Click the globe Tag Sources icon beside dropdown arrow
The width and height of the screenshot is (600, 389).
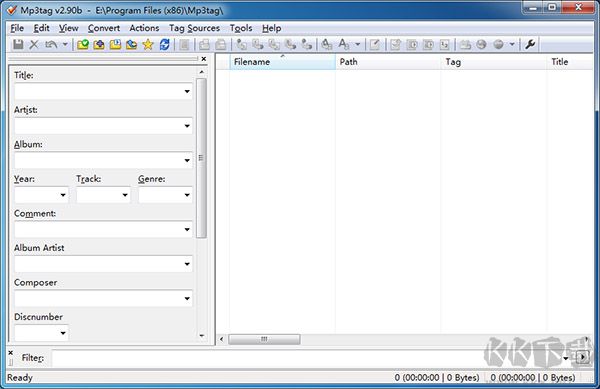point(498,44)
